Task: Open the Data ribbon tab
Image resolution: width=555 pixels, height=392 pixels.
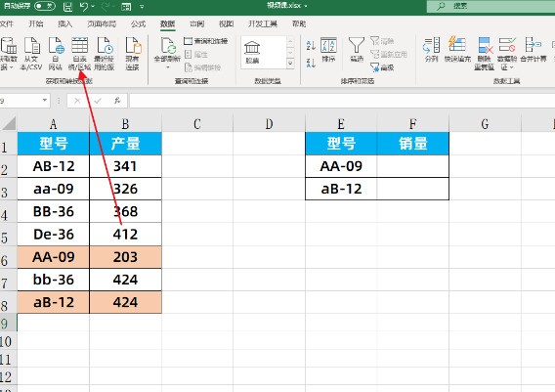Action: 167,23
